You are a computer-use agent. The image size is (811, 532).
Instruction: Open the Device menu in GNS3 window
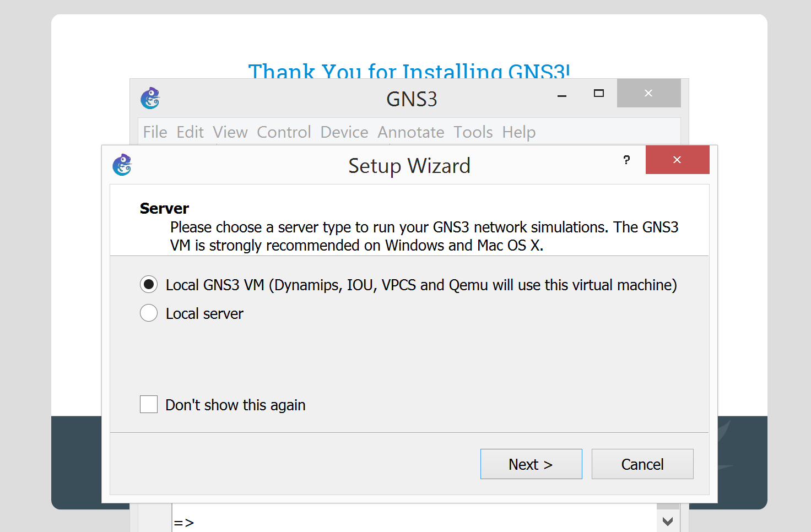click(x=344, y=132)
